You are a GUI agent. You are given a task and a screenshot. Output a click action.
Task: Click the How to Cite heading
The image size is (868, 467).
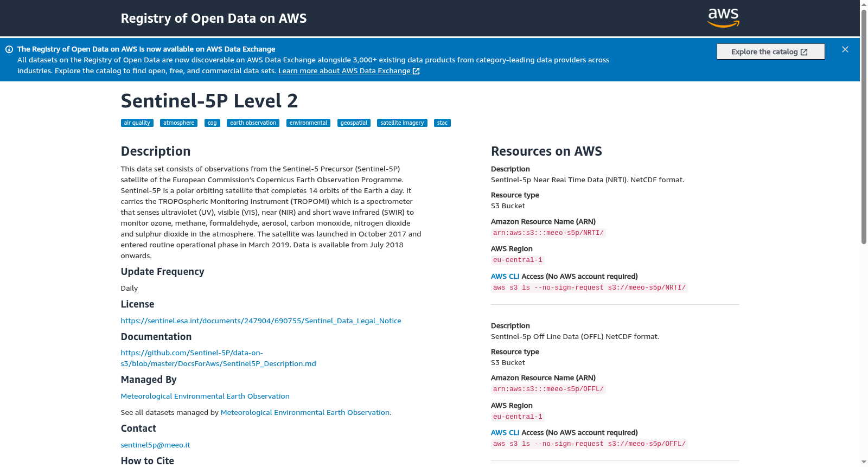pos(147,461)
